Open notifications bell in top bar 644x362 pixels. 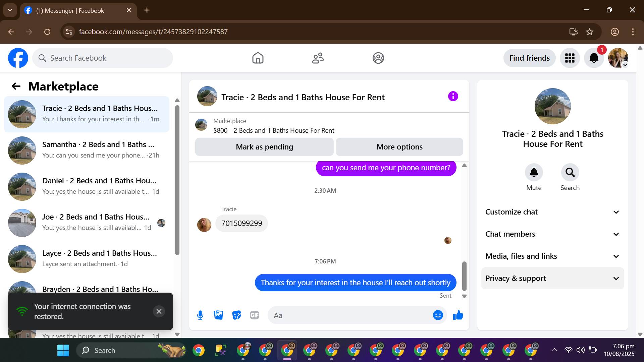point(594,58)
